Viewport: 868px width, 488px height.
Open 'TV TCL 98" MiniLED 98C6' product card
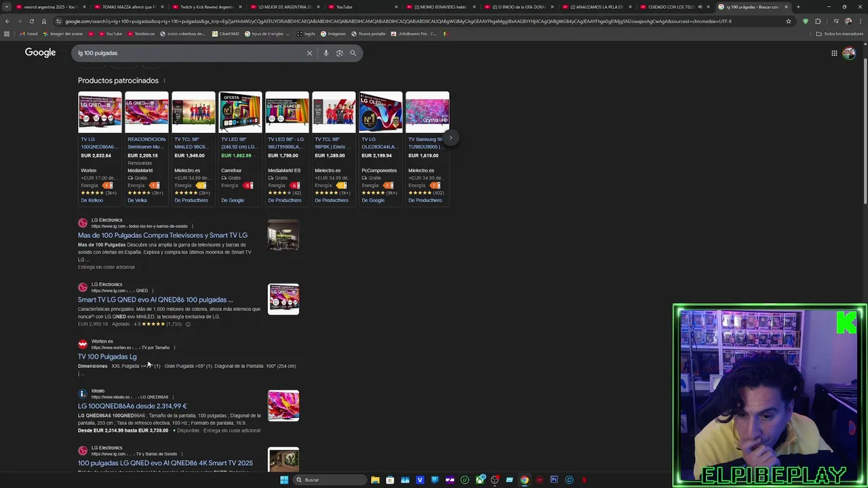[193, 148]
